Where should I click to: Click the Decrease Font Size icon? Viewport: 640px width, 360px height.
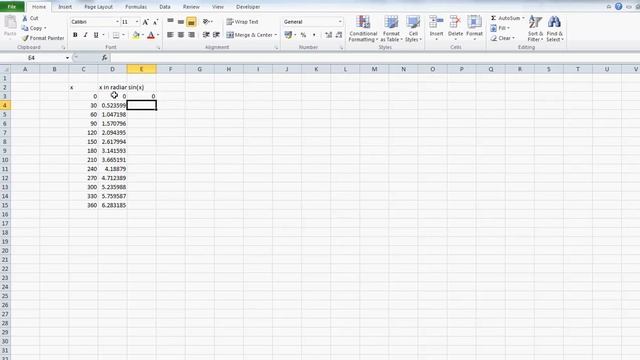[x=155, y=22]
